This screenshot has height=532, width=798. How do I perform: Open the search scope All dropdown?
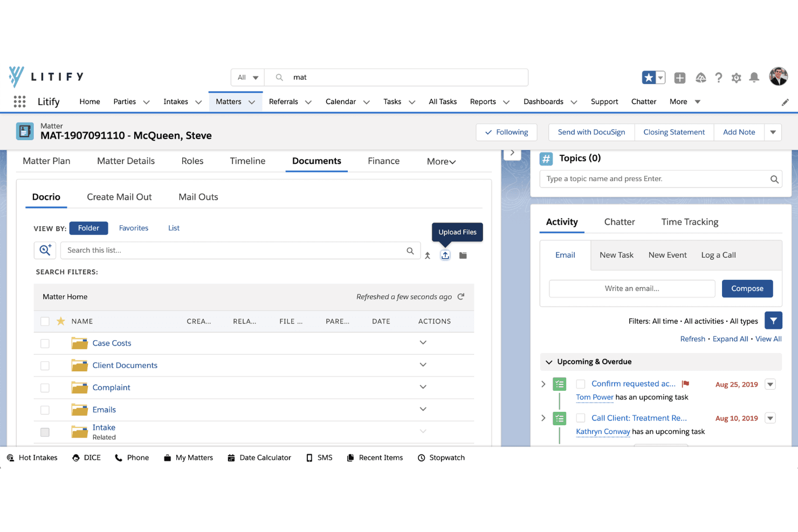247,78
